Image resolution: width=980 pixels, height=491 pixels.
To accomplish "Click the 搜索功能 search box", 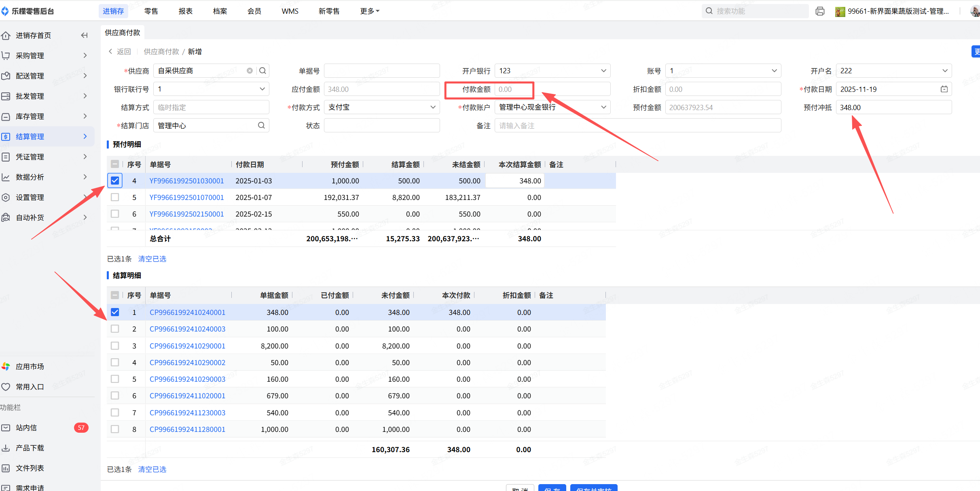I will tap(756, 11).
